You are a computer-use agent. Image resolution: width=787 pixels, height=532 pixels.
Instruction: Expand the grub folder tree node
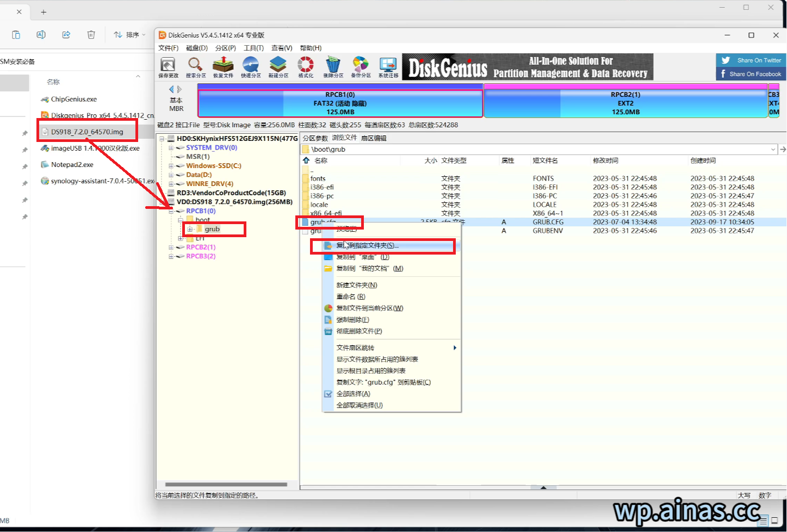190,229
